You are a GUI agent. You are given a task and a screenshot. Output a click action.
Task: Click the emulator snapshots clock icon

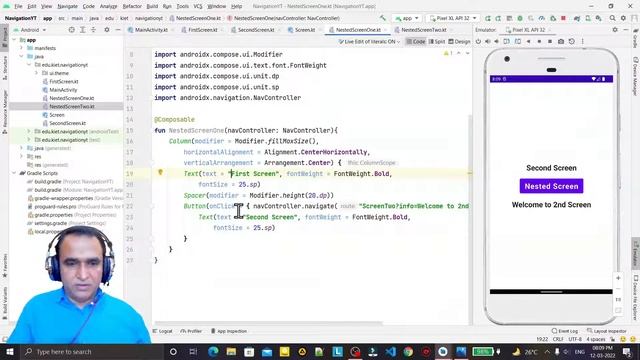pyautogui.click(x=572, y=41)
